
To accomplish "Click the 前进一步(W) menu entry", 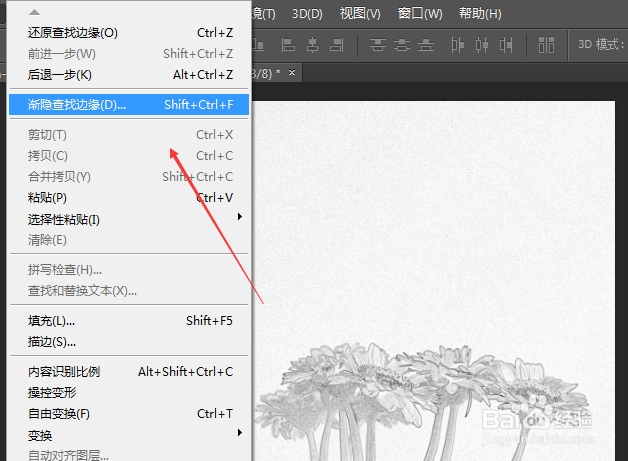I will point(129,54).
